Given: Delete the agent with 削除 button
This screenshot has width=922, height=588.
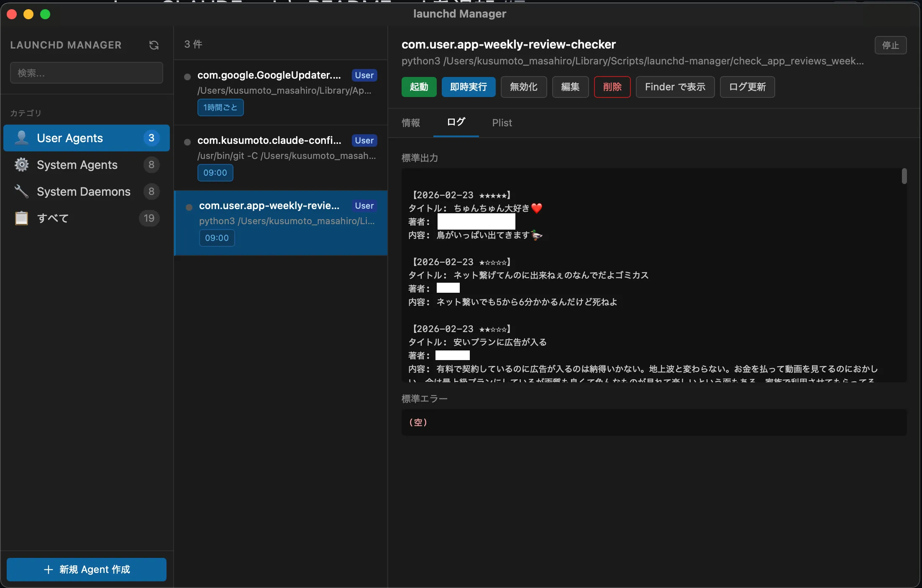Looking at the screenshot, I should pos(612,87).
